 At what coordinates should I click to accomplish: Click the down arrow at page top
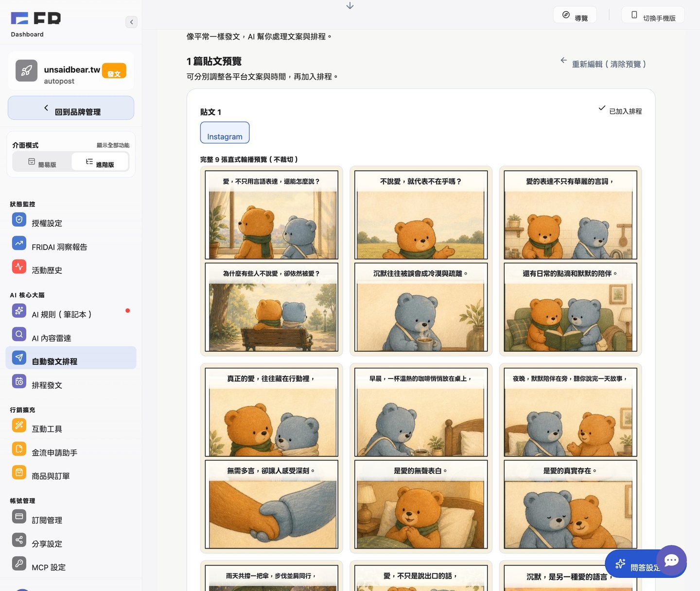pyautogui.click(x=350, y=6)
